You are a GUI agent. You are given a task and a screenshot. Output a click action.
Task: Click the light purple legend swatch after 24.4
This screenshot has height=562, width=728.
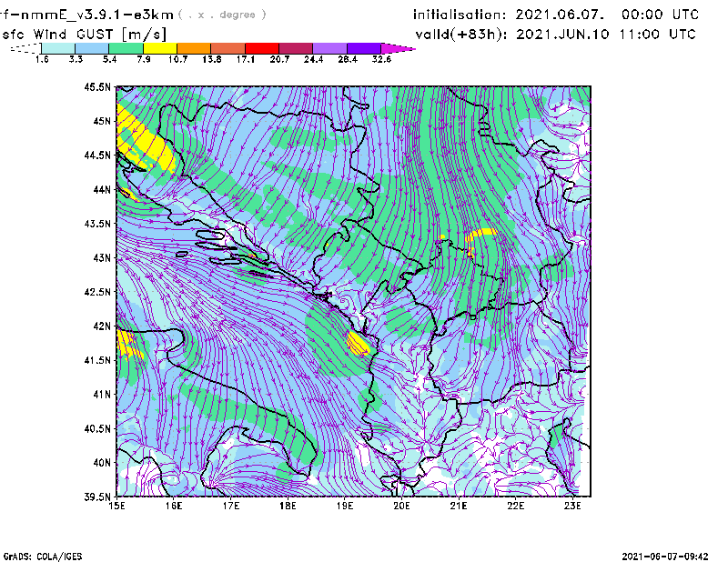[x=329, y=48]
